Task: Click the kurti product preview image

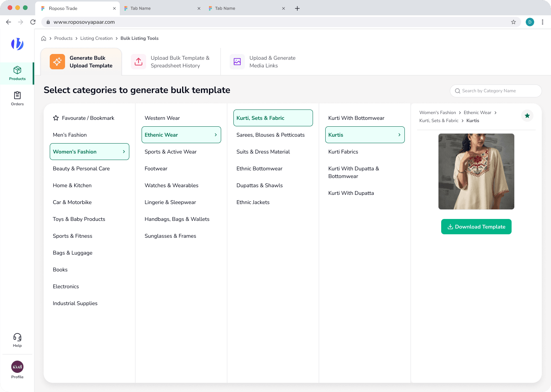Action: click(476, 171)
